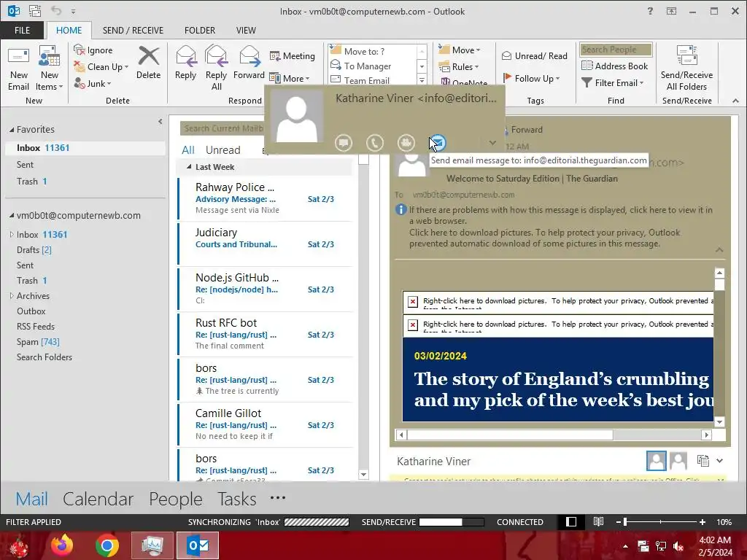The height and width of the screenshot is (560, 747).
Task: Click Send/Receive All Folders
Action: click(x=686, y=67)
